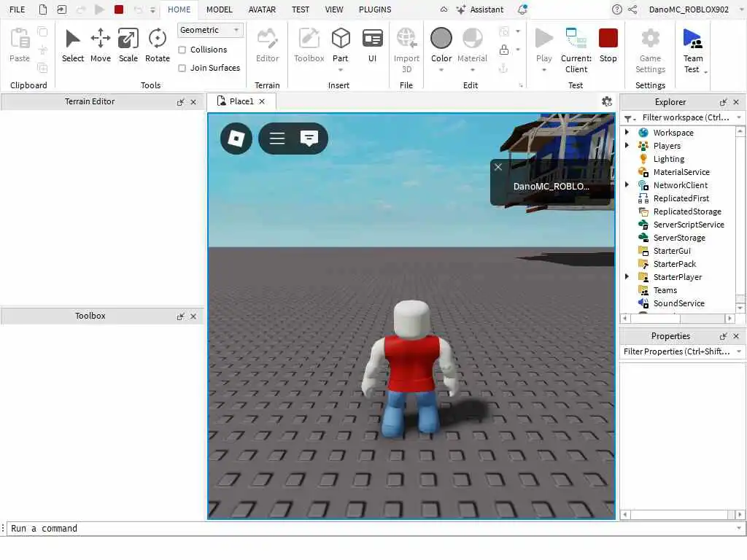Screen dimensions: 747x560
Task: Expand the Workspace tree node
Action: point(627,133)
